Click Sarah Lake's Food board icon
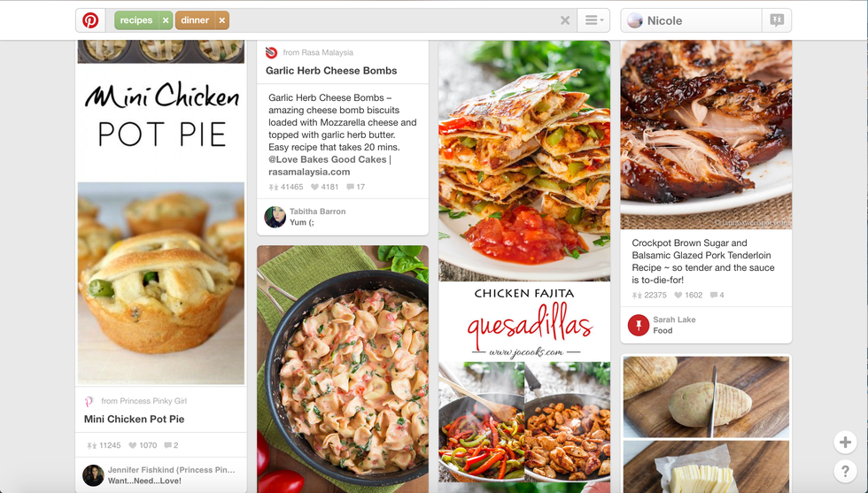This screenshot has width=868, height=493. pos(639,325)
